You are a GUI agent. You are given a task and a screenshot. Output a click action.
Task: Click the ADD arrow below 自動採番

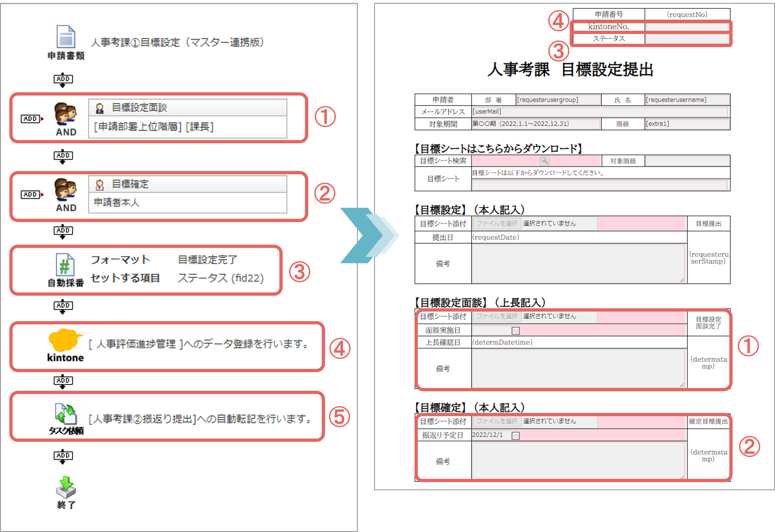click(63, 307)
